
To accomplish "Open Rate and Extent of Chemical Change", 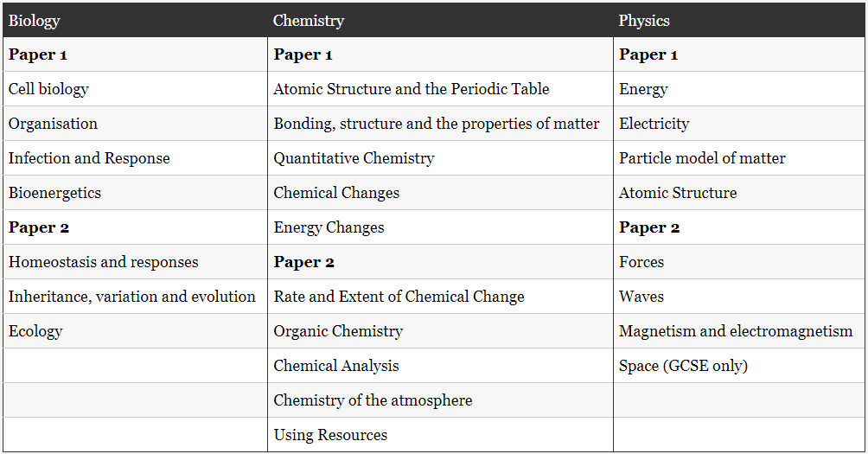I will pos(399,297).
